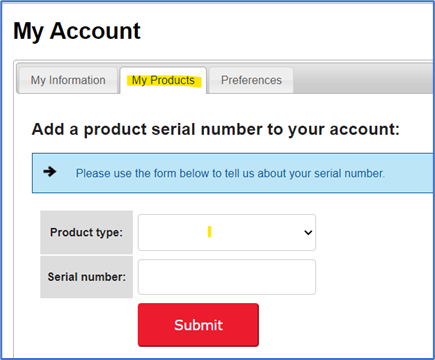This screenshot has height=360, width=435.
Task: Click the black arrow icon in the info banner
Action: click(50, 172)
